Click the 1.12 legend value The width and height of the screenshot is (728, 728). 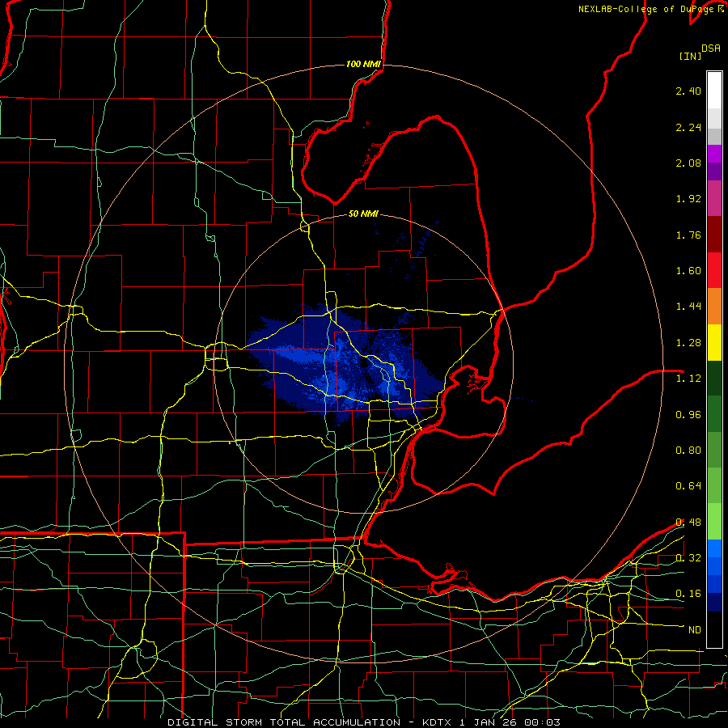688,379
